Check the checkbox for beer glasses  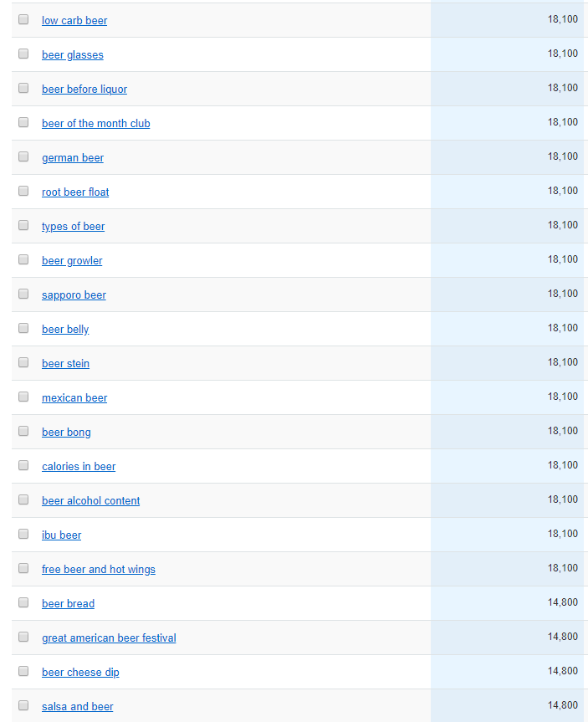tap(23, 53)
